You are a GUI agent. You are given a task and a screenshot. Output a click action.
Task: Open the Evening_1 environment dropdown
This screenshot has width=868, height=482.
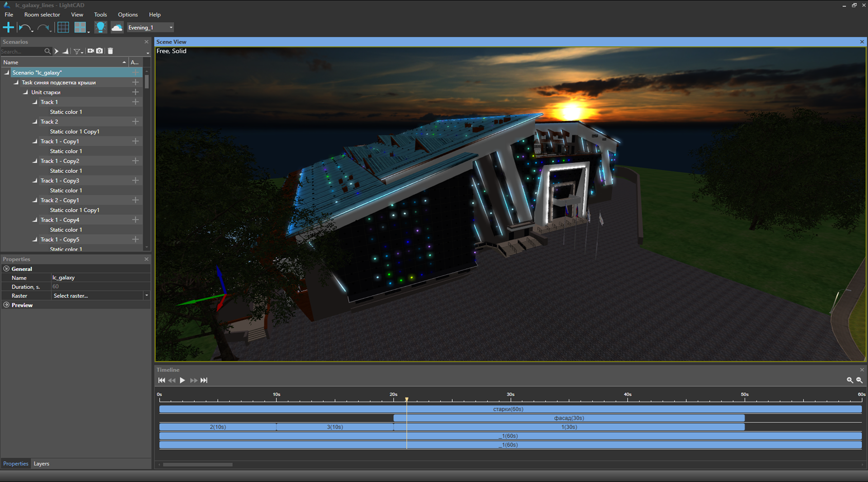151,28
